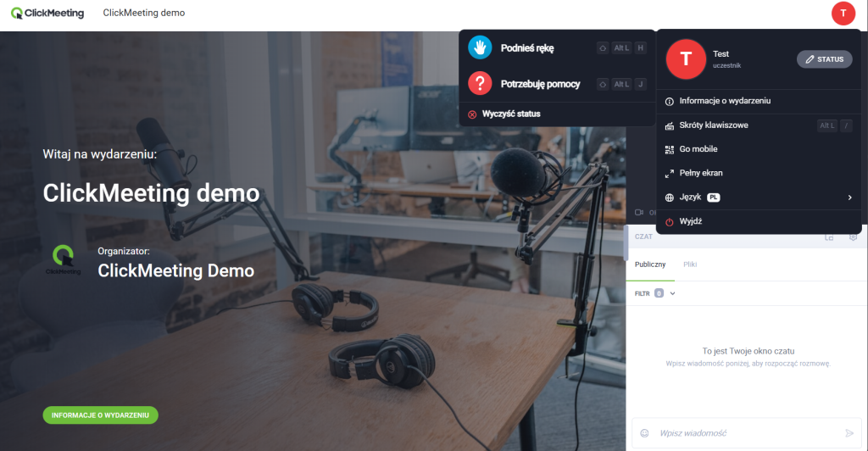The height and width of the screenshot is (451, 868).
Task: Expand the Język language submenu
Action: (759, 198)
